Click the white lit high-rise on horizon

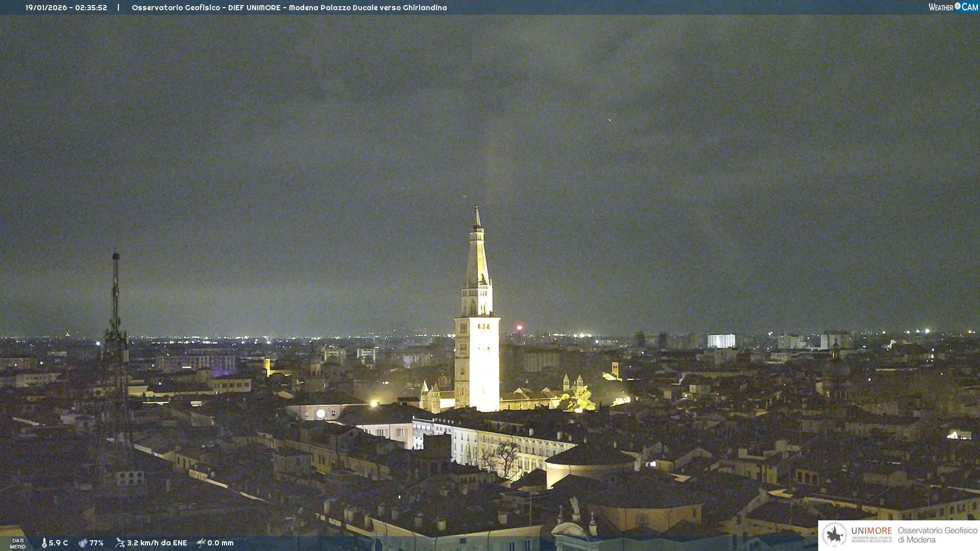point(721,341)
